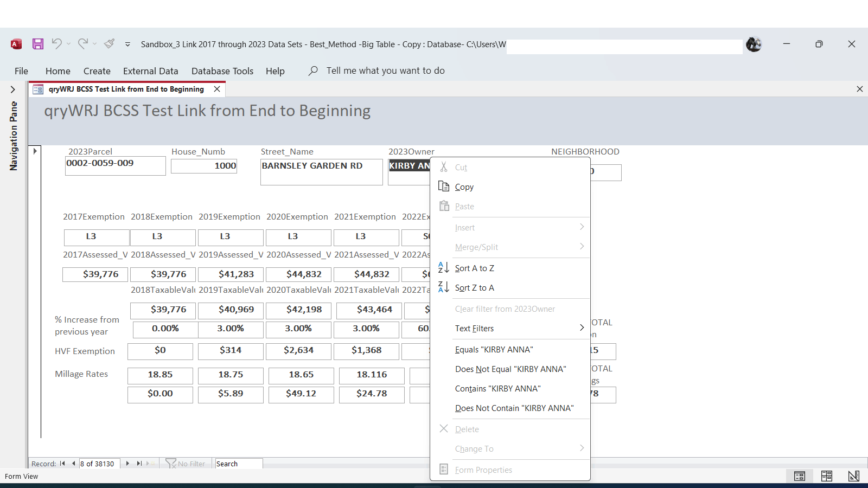This screenshot has width=868, height=488.
Task: Select Does Not Contain "KIRBY ANNA"
Action: (510, 408)
